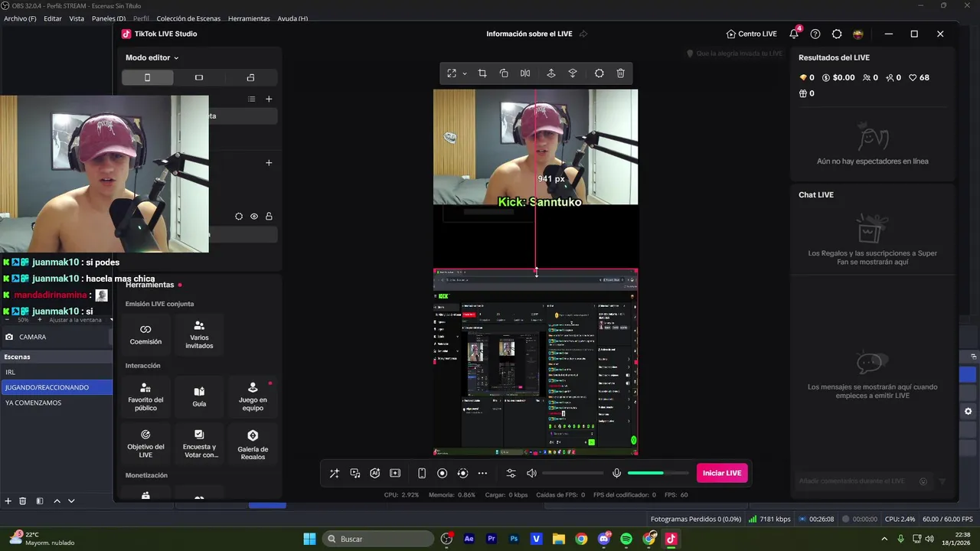Open Galería de Regalos tool
This screenshot has width=980, height=551.
[x=253, y=443]
